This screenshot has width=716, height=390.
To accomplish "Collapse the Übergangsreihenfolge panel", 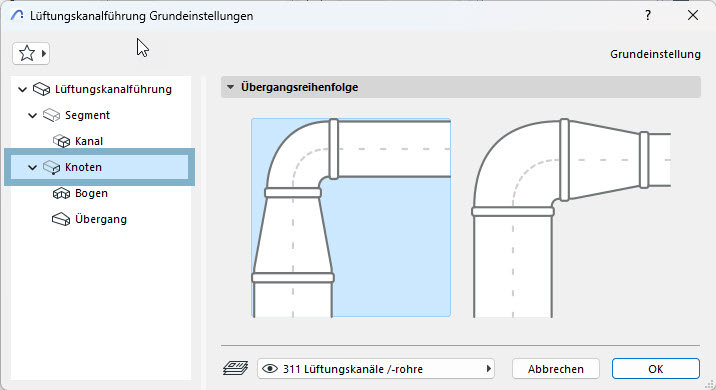I will (231, 87).
